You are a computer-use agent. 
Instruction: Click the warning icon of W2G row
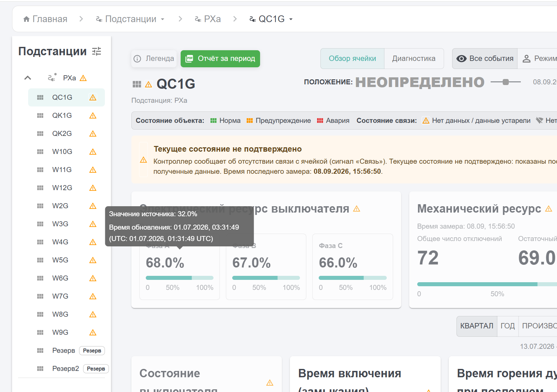pos(93,206)
